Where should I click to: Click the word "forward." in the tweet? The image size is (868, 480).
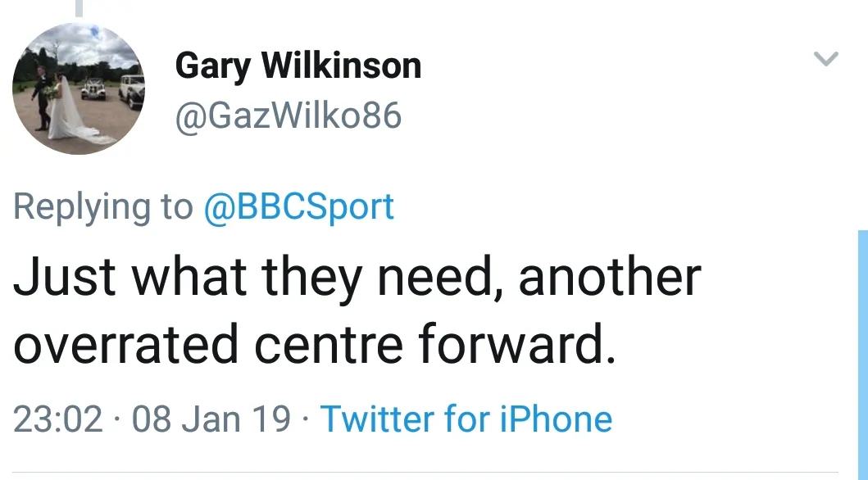pyautogui.click(x=516, y=343)
